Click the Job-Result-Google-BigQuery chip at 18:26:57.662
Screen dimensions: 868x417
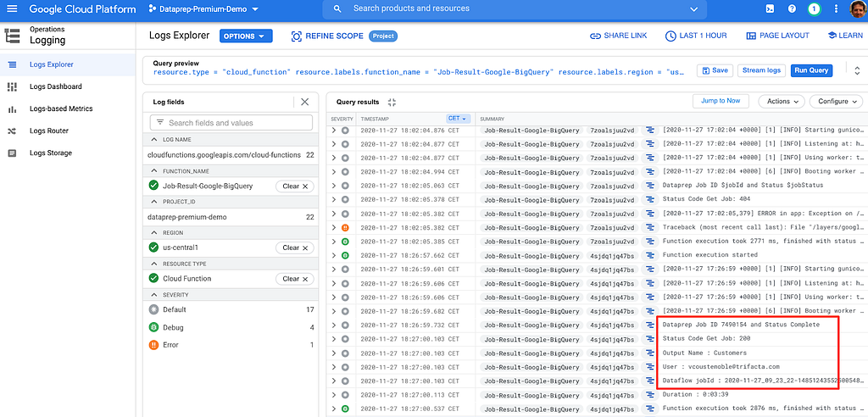[x=532, y=255]
